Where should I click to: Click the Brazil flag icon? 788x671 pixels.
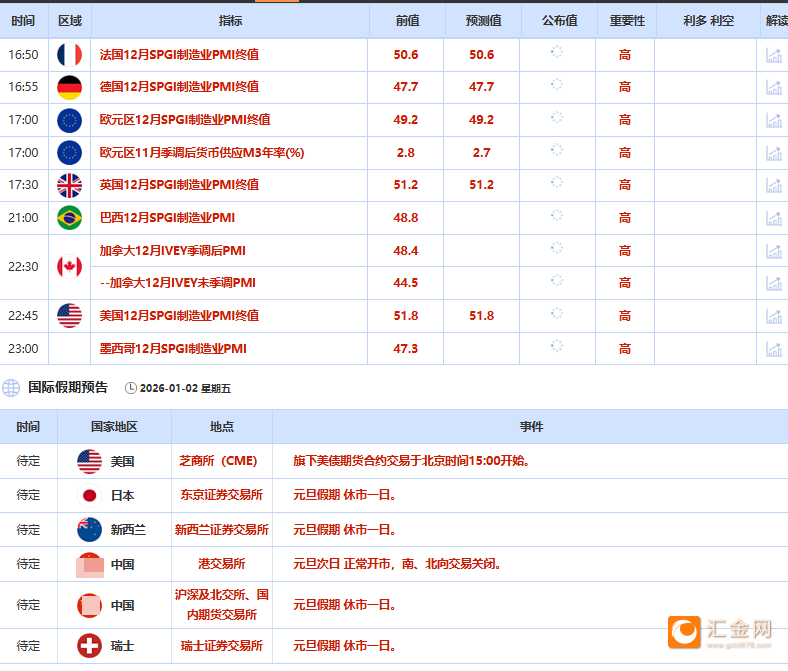(x=69, y=218)
